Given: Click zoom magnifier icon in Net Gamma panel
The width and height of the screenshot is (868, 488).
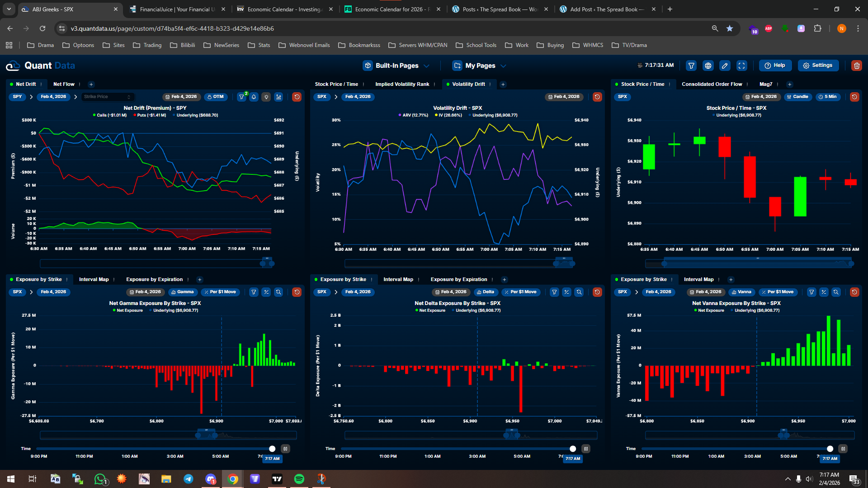Looking at the screenshot, I should point(278,292).
